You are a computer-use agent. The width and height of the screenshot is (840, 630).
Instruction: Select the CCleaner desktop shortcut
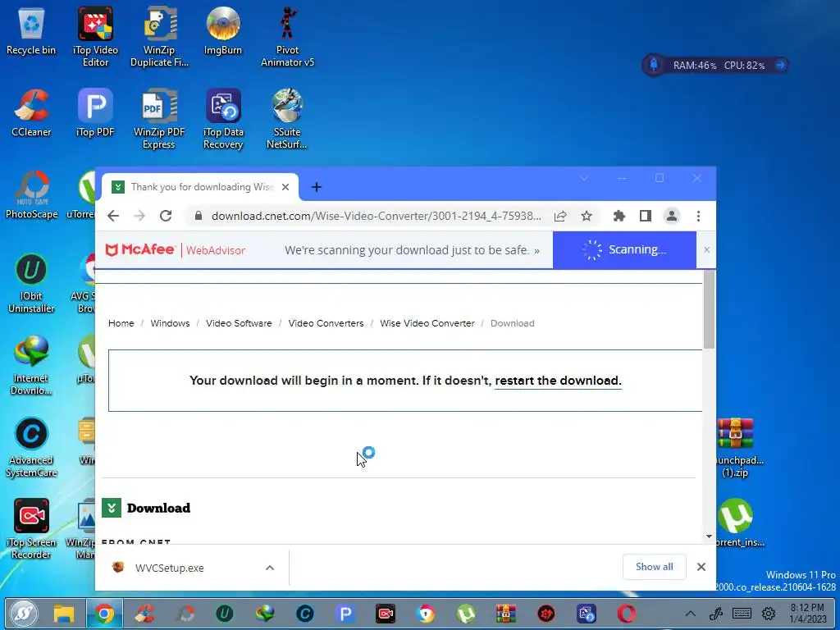pos(31,113)
